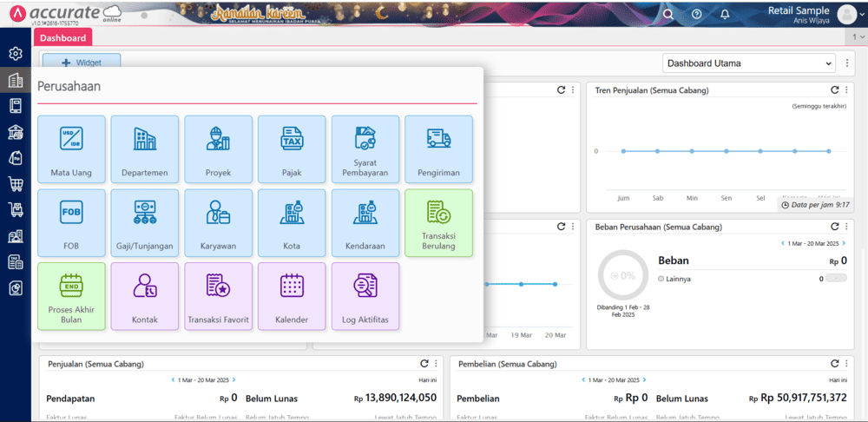This screenshot has width=868, height=422.
Task: Open the notifications bell
Action: [725, 15]
